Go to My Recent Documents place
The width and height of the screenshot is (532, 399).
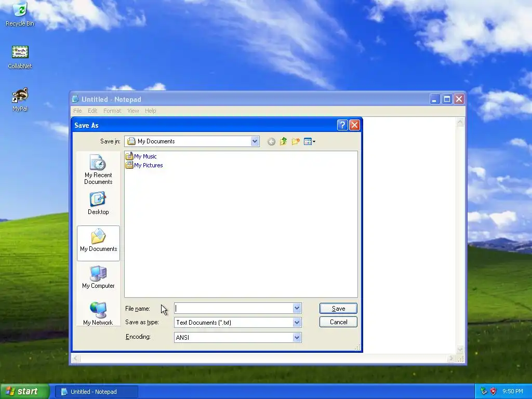point(98,169)
